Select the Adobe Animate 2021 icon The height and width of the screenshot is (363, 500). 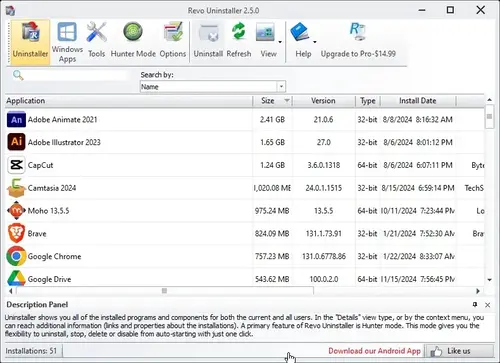16,119
